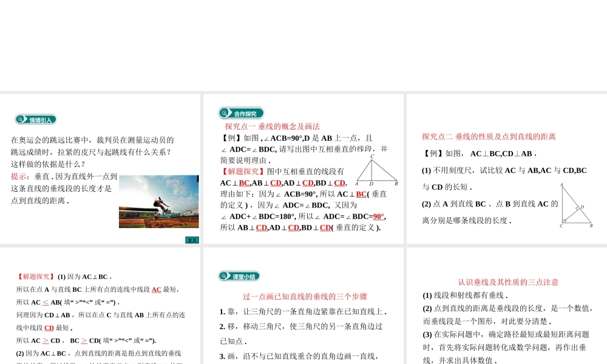Click step 3. 画,沿不与已知直线重合
This screenshot has height=364, width=607.
(299, 356)
